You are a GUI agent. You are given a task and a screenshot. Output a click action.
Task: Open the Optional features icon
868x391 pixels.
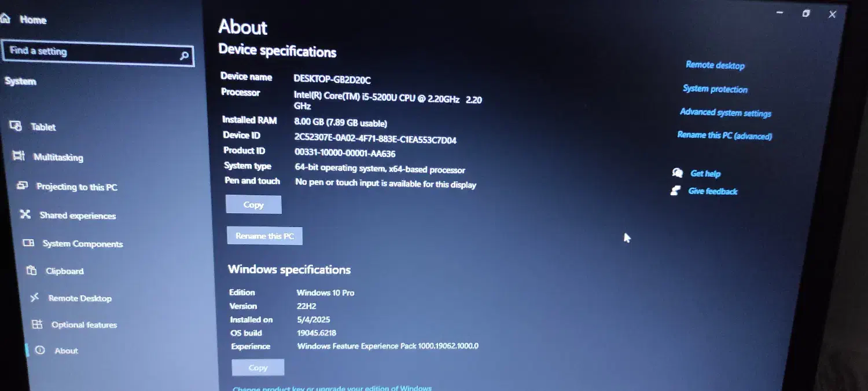click(37, 324)
